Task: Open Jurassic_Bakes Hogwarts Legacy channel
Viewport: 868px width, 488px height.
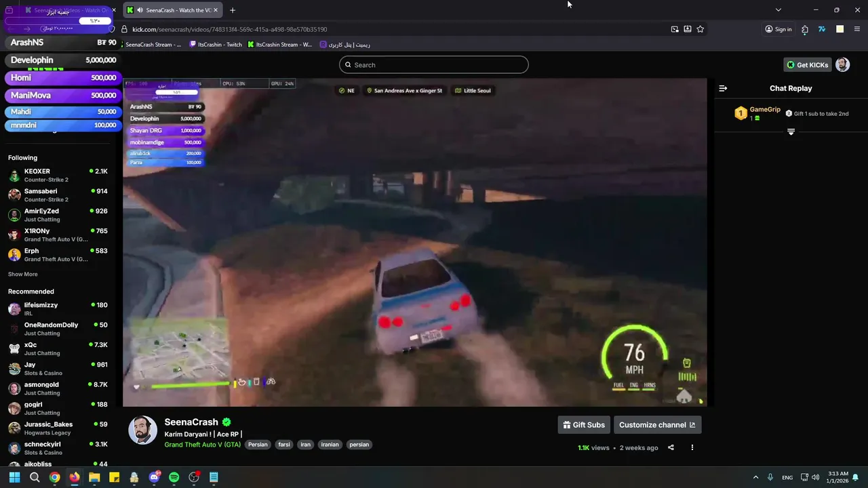Action: click(58, 428)
